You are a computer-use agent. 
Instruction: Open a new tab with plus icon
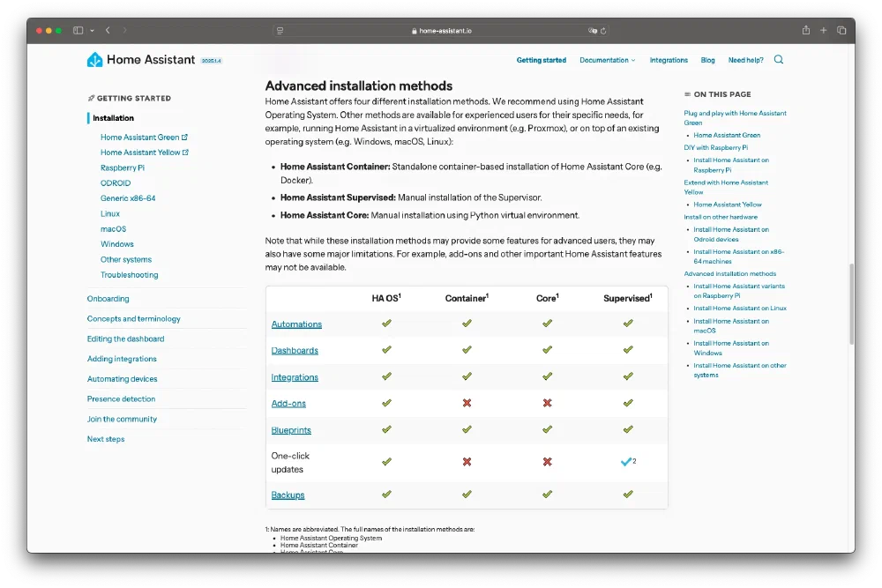[824, 30]
